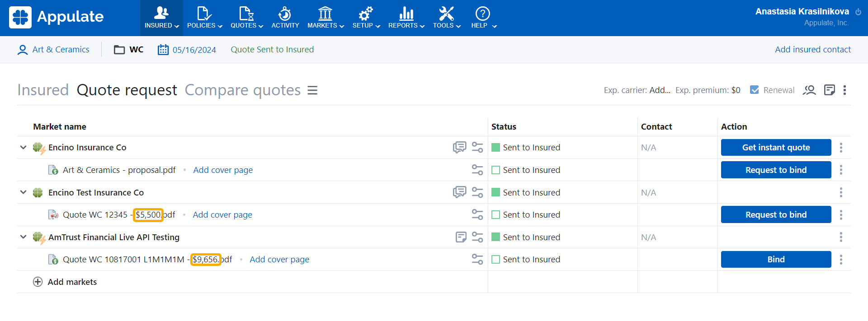
Task: Click green status swatch for Encino Test Insurance
Action: (x=495, y=192)
